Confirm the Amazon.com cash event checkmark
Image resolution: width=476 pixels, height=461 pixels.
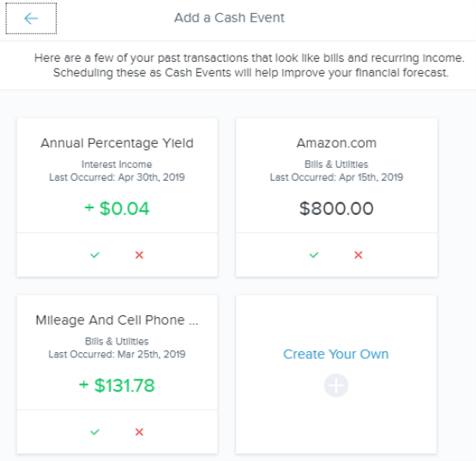point(314,254)
